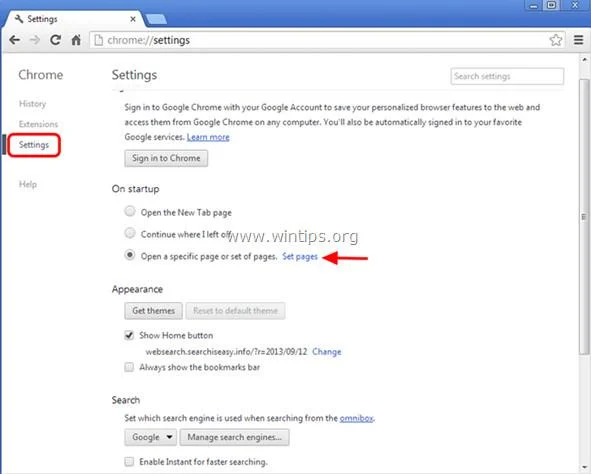This screenshot has height=474, width=591.
Task: Select Continue where I left off
Action: (130, 233)
